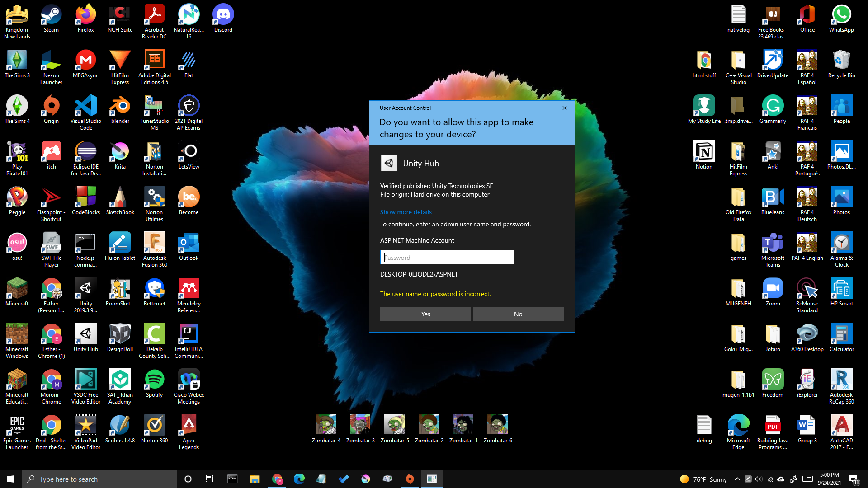This screenshot has height=488, width=868.
Task: Select the Notion desktop icon
Action: [x=704, y=155]
